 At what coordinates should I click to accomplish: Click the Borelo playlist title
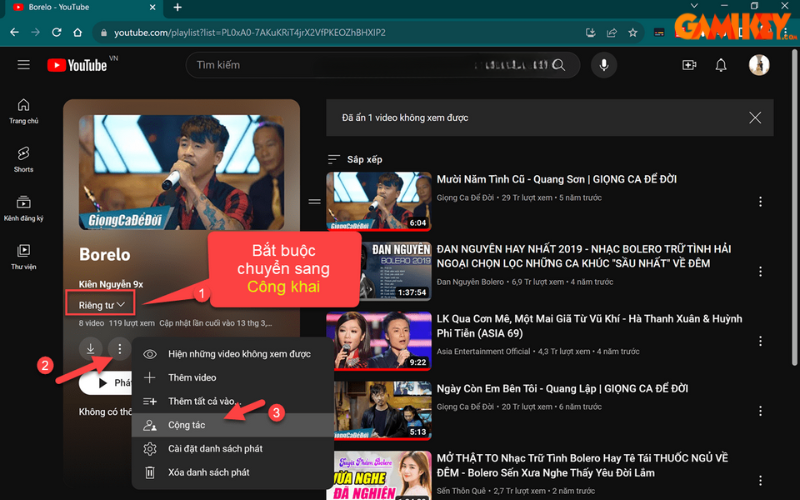click(x=105, y=255)
